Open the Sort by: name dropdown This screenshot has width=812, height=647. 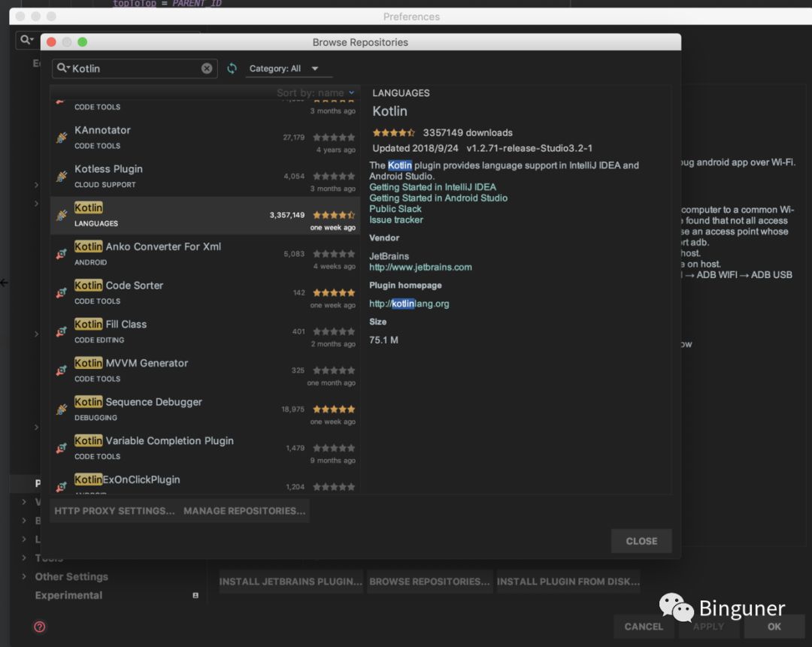(x=315, y=92)
